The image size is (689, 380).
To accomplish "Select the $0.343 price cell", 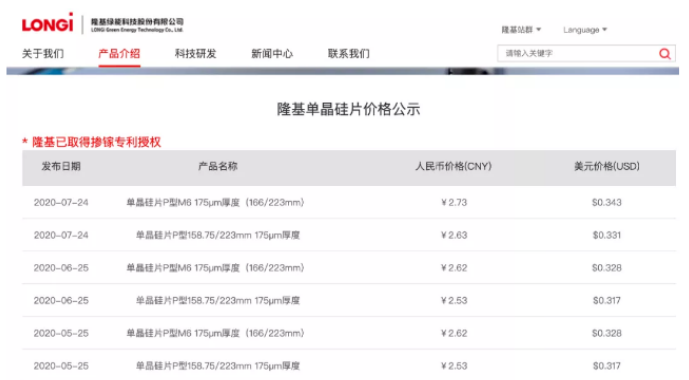I will click(607, 203).
